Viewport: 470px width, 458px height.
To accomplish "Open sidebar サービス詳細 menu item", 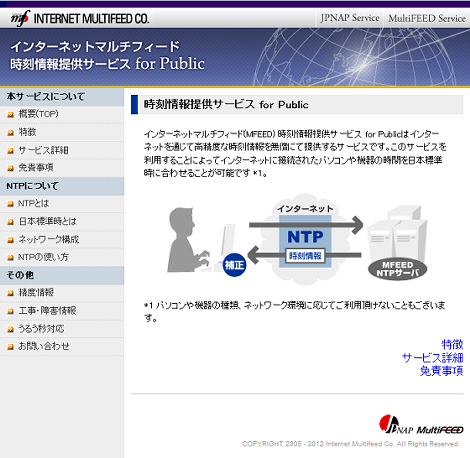I will [43, 150].
